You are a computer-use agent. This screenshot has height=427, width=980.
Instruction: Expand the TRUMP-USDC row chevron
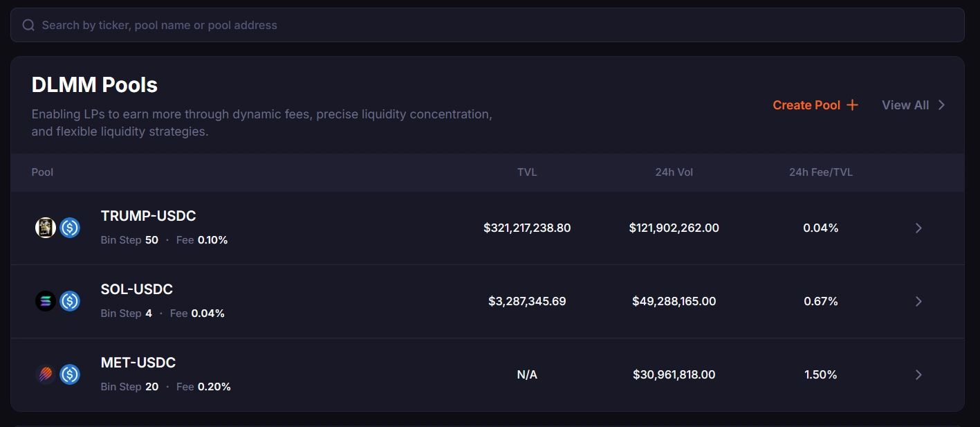(918, 228)
